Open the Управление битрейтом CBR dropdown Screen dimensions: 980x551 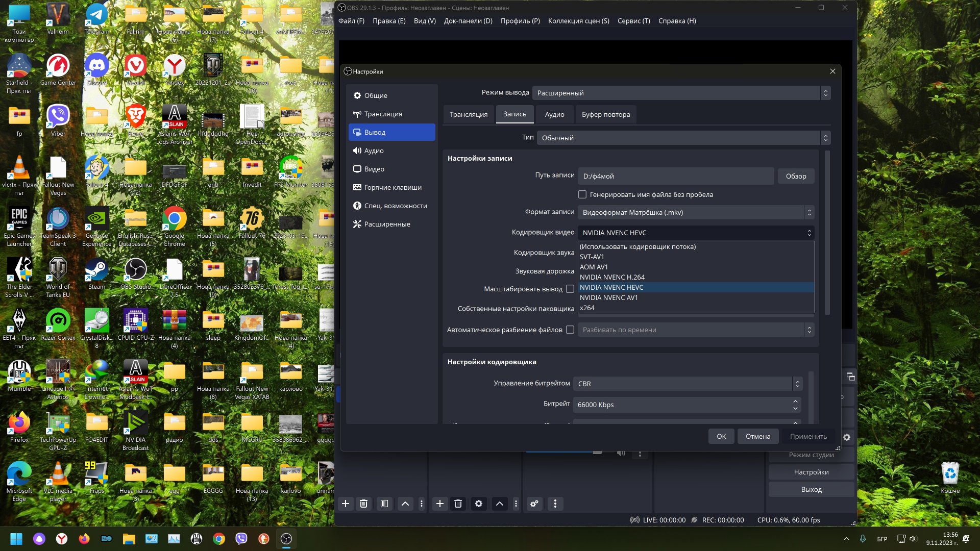click(x=687, y=384)
